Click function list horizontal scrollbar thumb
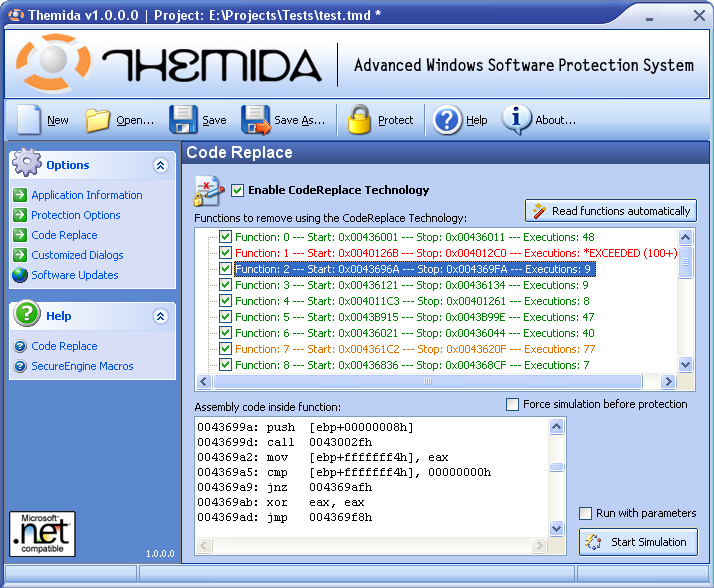Viewport: 714px width, 588px height. point(428,381)
